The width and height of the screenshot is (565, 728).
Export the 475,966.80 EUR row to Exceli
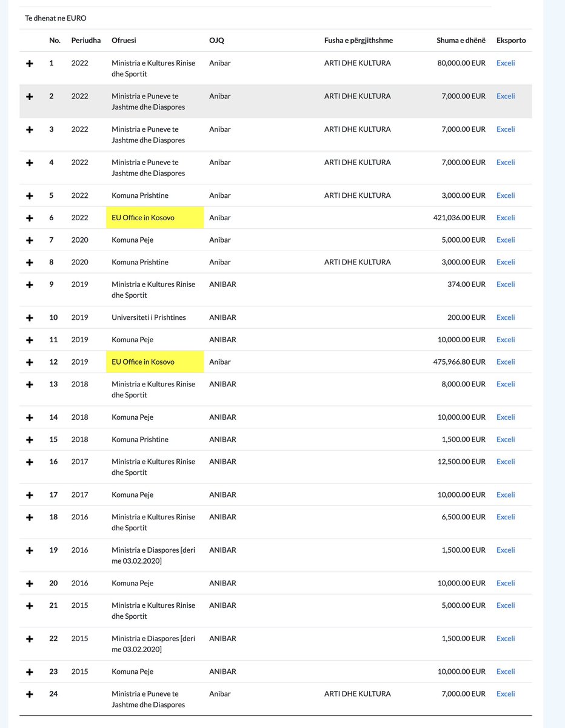[x=506, y=362]
